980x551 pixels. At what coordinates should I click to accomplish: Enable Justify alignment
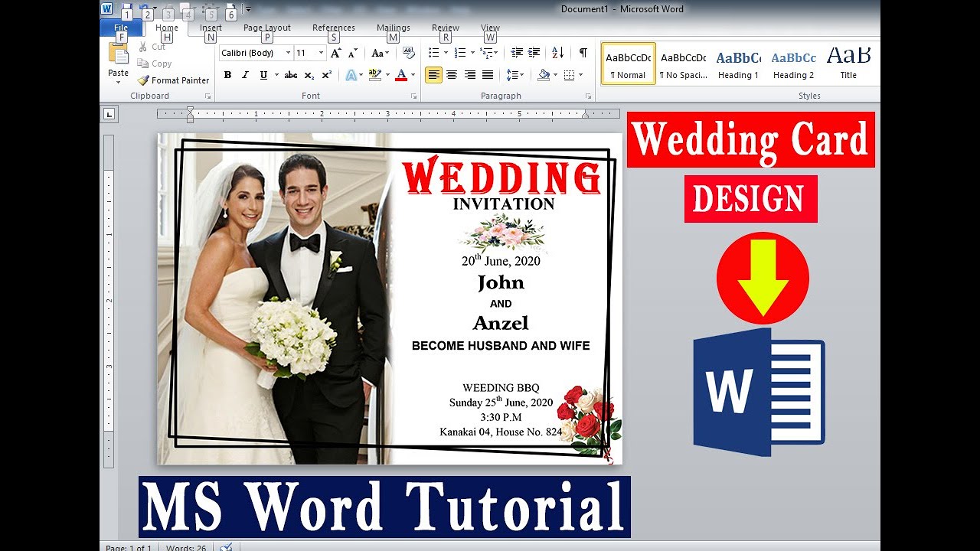(x=488, y=75)
